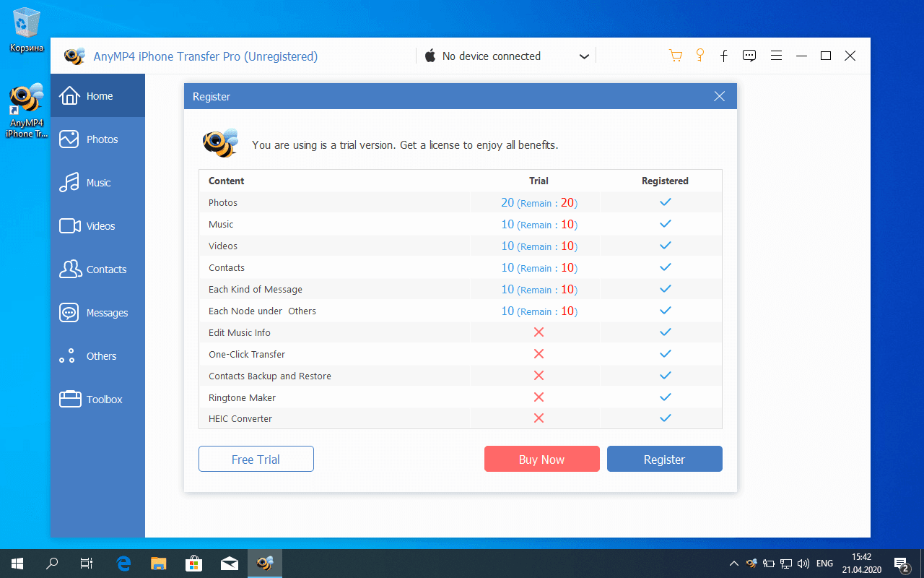Select Contacts in the sidebar
Viewport: 924px width, 578px height.
click(97, 269)
